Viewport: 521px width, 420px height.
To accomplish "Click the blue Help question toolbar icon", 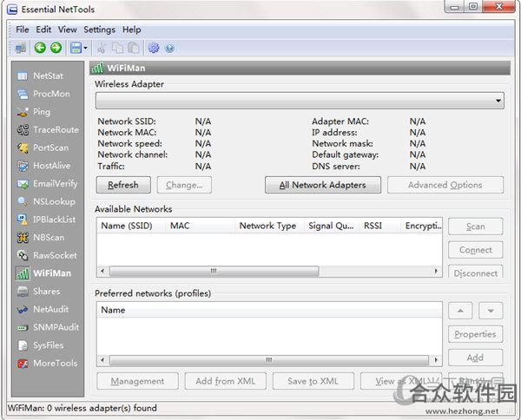I will (169, 48).
